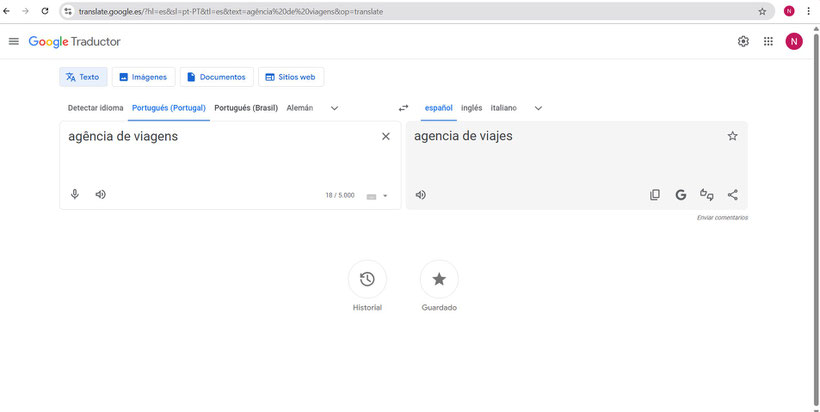Switch to Sitios web translation mode
Image resolution: width=820 pixels, height=412 pixels.
pos(291,77)
